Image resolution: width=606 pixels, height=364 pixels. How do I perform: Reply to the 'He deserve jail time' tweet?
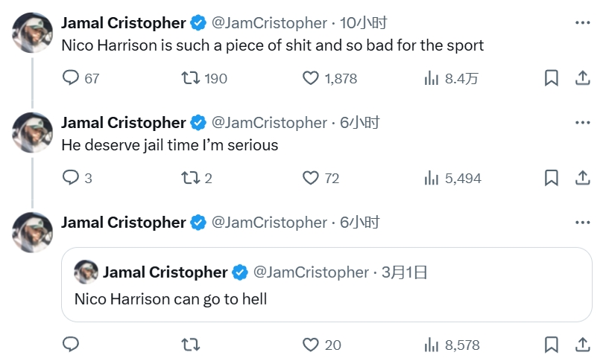71,178
